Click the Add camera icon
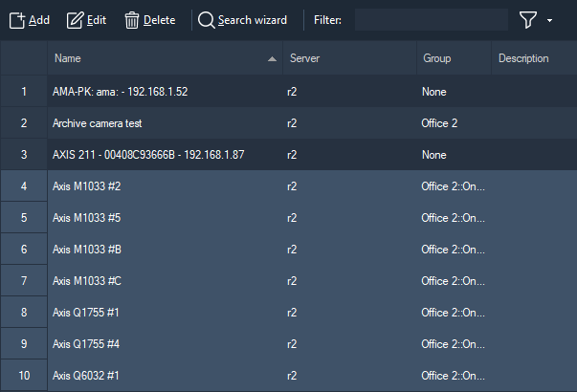This screenshot has height=392, width=577. click(17, 20)
